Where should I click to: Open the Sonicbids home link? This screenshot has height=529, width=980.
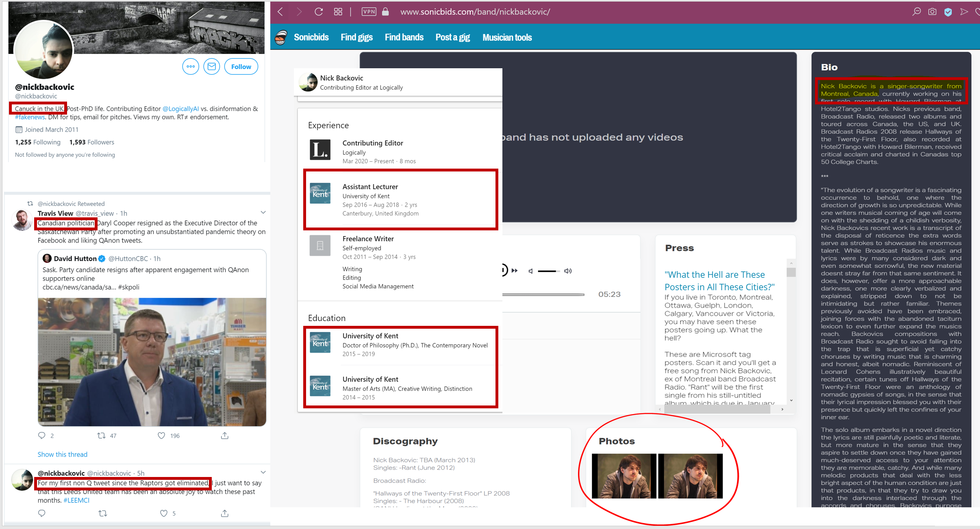(x=311, y=37)
